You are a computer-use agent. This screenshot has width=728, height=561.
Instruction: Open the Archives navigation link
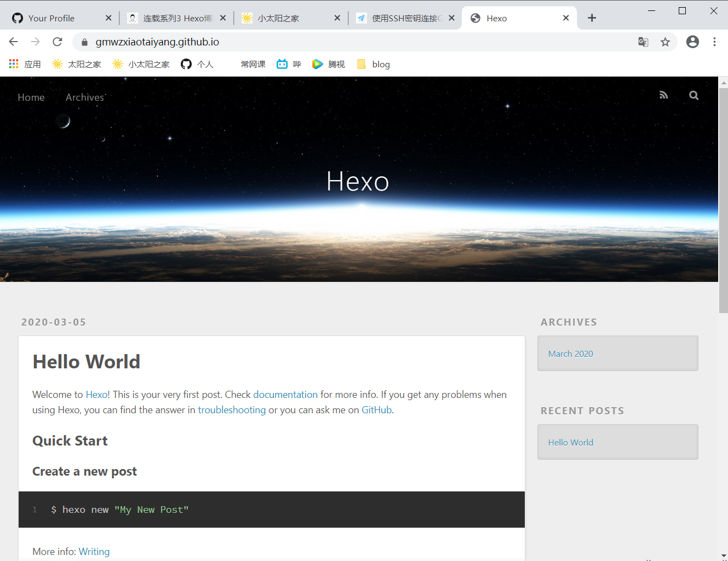tap(85, 97)
